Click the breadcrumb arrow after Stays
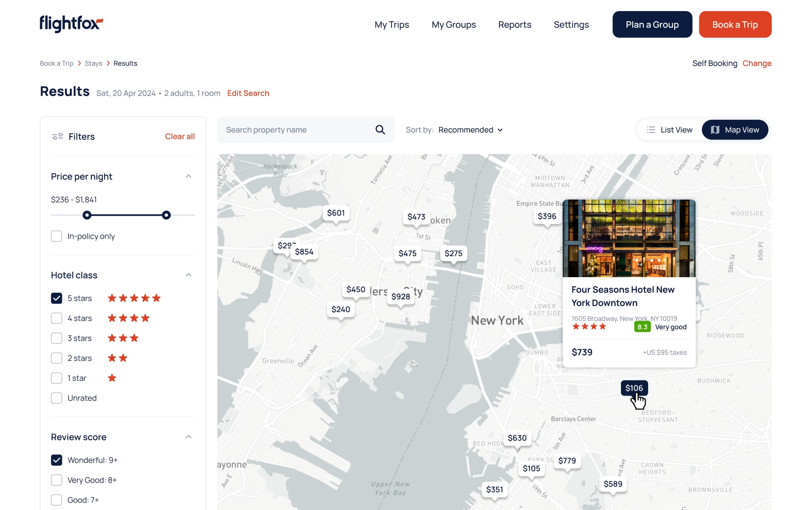Screen dimensions: 812x510 click(x=108, y=64)
